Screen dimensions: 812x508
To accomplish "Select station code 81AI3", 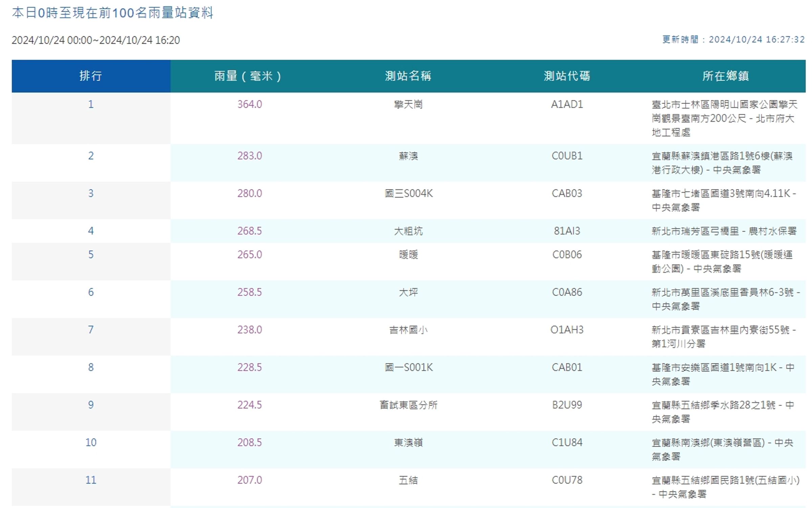I will click(x=567, y=231).
